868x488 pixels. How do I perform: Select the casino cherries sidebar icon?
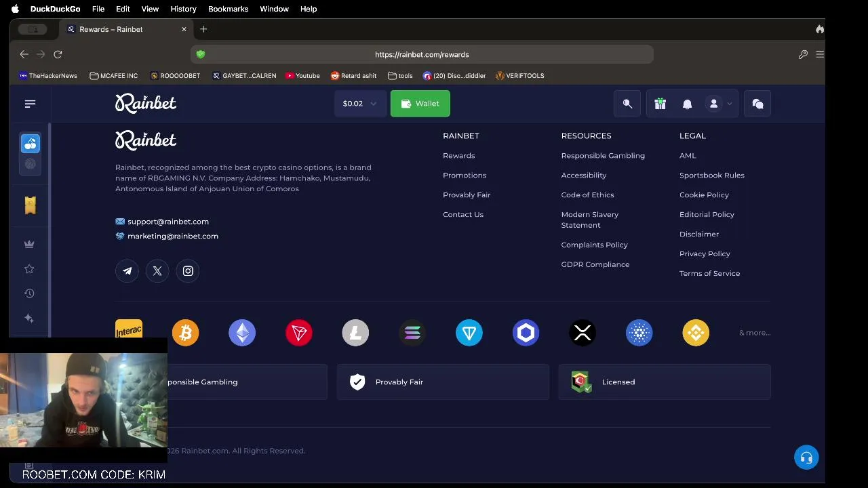tap(30, 144)
